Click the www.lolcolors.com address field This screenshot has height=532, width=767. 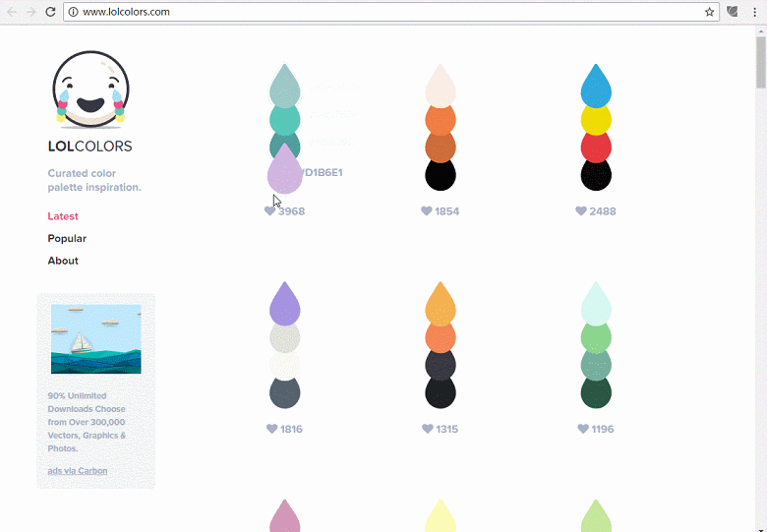pos(391,12)
